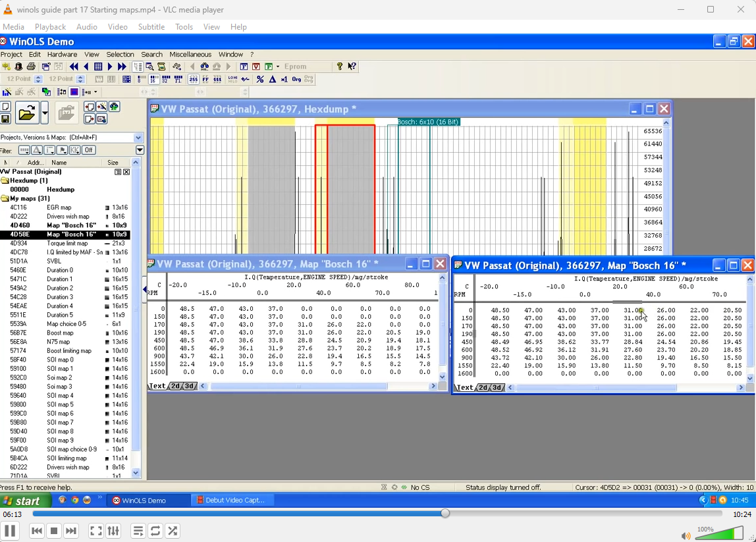
Task: Go to next map with right arrow
Action: pyautogui.click(x=110, y=67)
